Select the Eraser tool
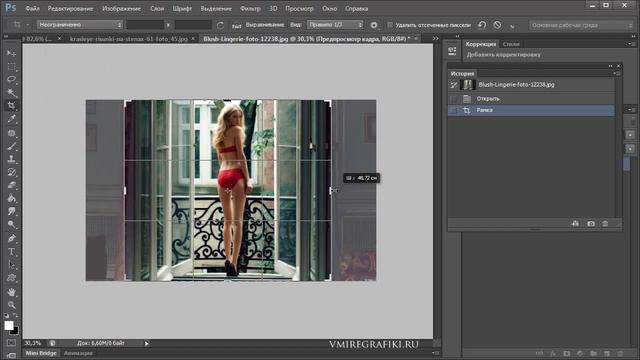This screenshot has height=360, width=640. [11, 185]
